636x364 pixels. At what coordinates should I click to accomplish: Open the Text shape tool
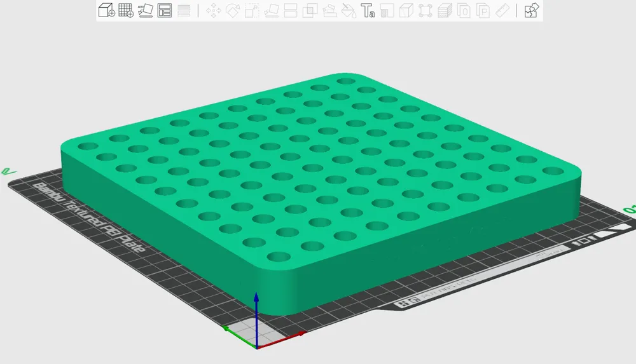pos(368,11)
